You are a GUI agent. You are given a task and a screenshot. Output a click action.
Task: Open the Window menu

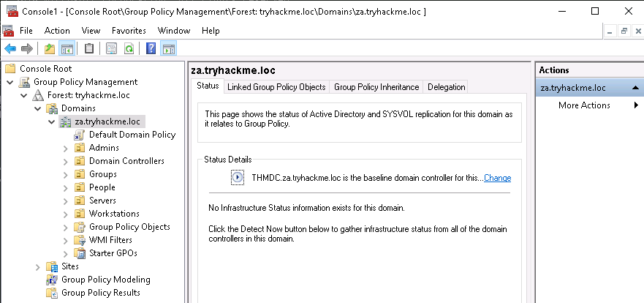pos(174,31)
